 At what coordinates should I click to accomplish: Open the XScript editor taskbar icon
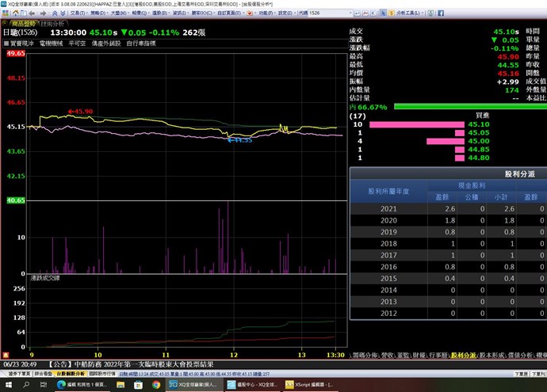tap(313, 384)
